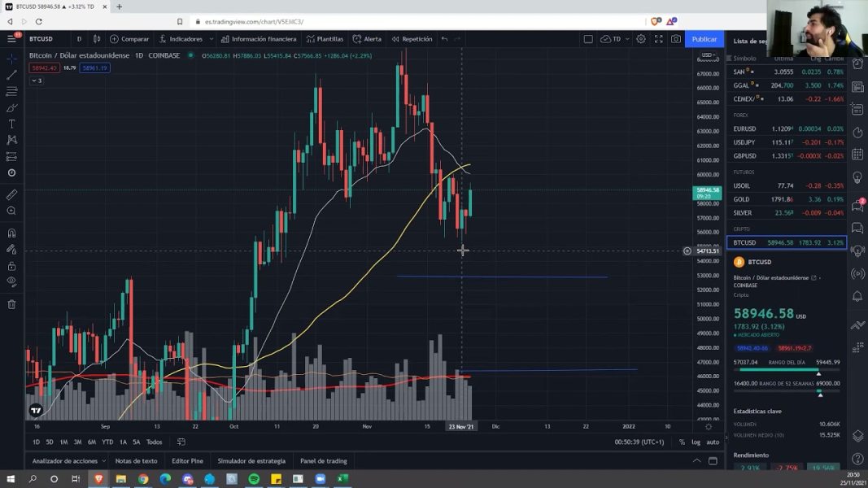
Task: Open the TD cloud layout dropdown
Action: (614, 39)
